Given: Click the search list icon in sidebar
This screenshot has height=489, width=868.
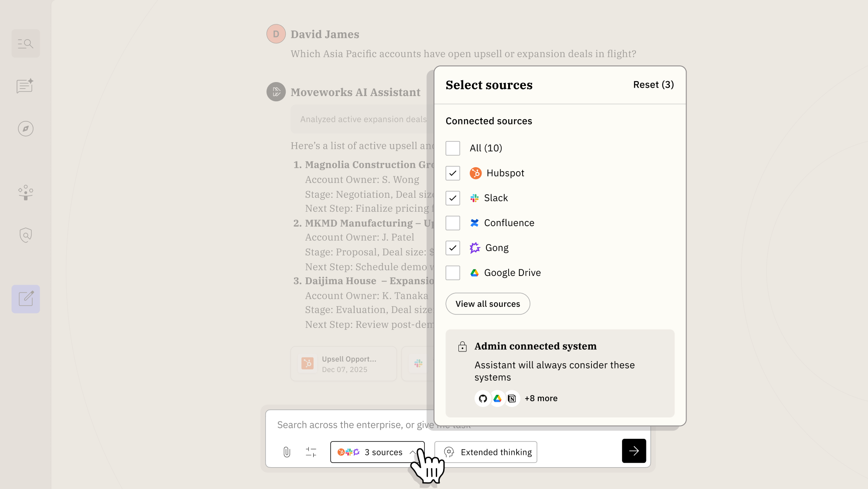Looking at the screenshot, I should 26,44.
